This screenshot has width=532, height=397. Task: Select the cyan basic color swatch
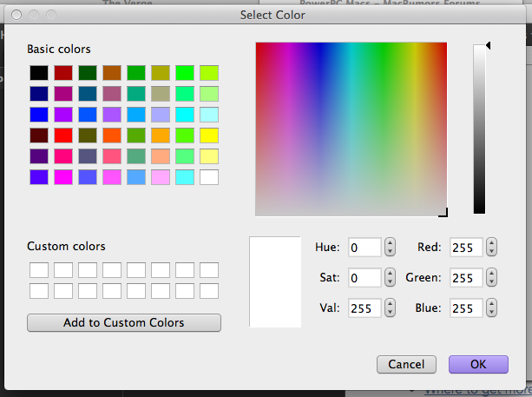tap(184, 115)
